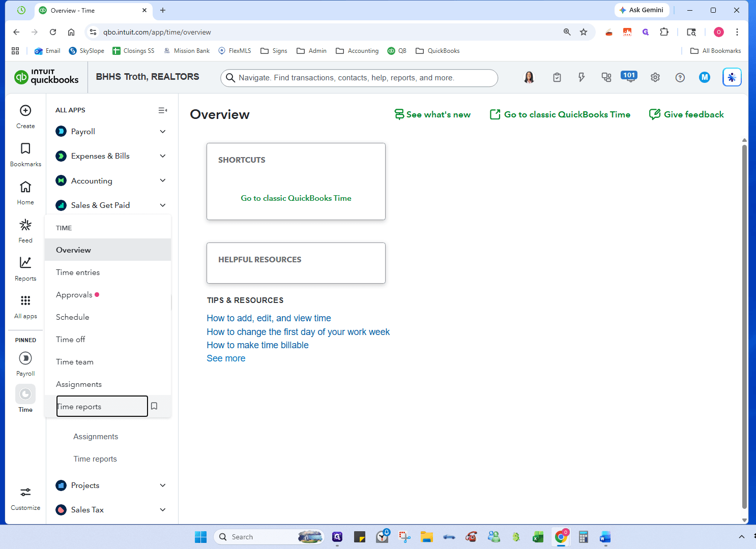The image size is (756, 549).
Task: Open the Feed icon
Action: point(25,225)
